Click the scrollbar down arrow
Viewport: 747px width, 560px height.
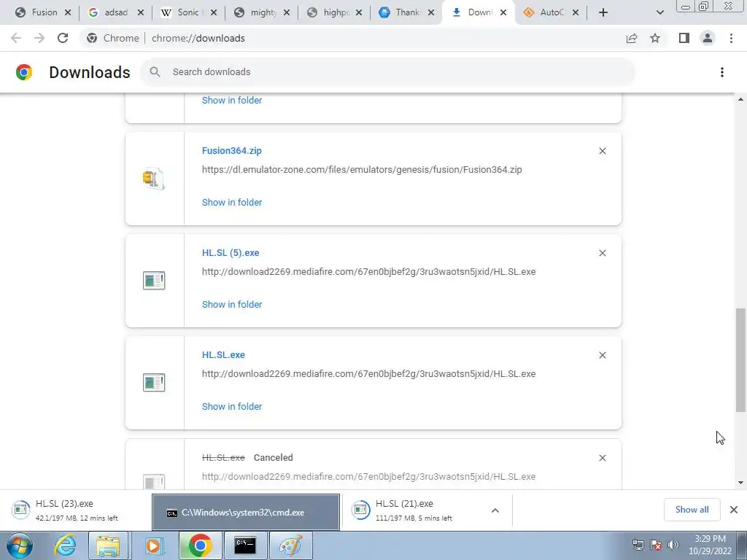click(740, 483)
